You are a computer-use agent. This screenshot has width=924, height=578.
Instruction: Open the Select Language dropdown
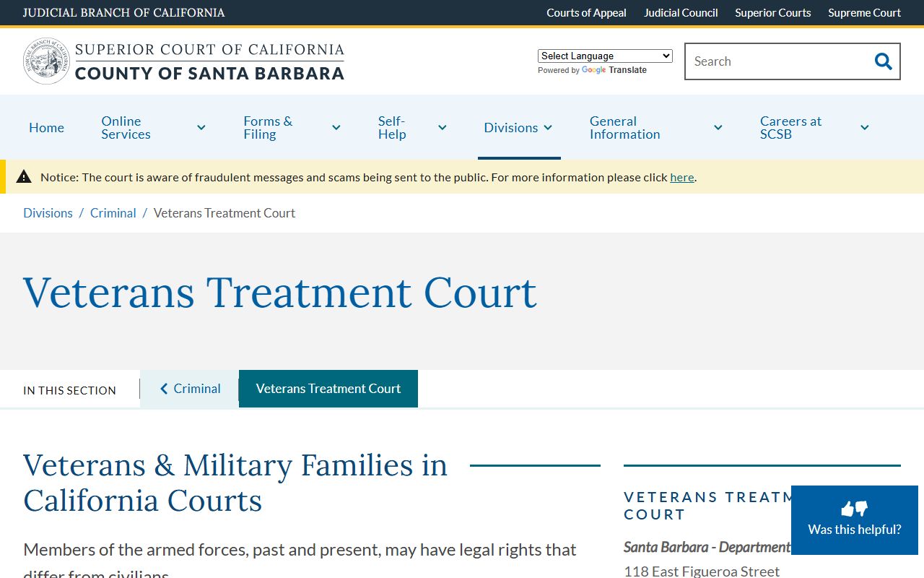[x=605, y=56]
